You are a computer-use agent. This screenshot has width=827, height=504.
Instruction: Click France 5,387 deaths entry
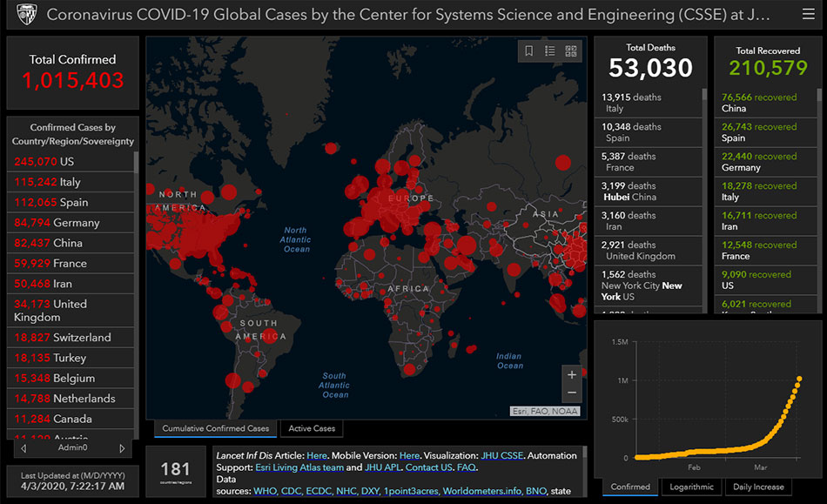click(x=649, y=162)
